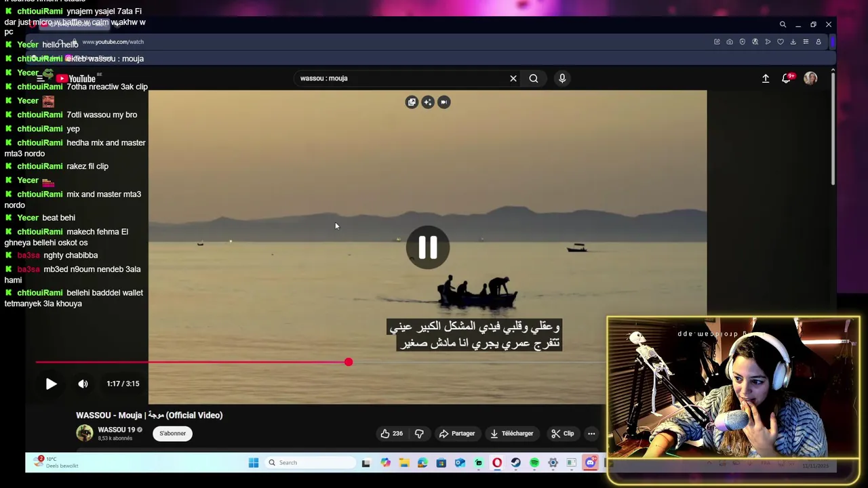Open the YouTube upload/create icon

tap(766, 78)
